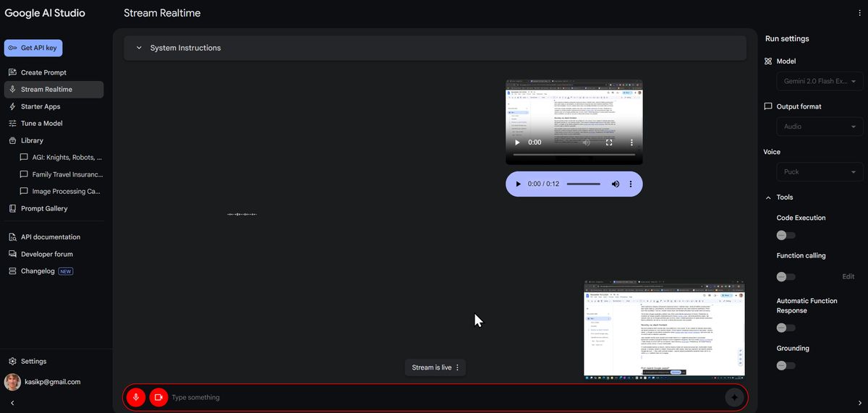Click the Stream is live label

coord(432,367)
